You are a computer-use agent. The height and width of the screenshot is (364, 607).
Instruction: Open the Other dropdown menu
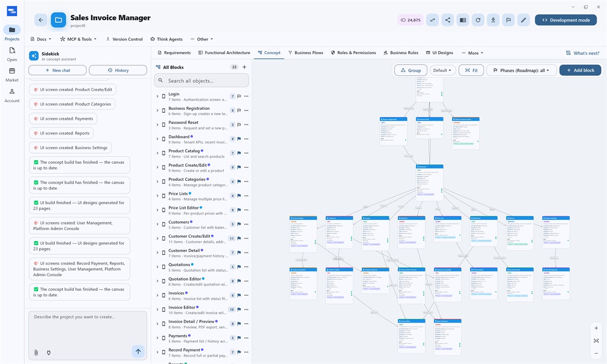202,39
